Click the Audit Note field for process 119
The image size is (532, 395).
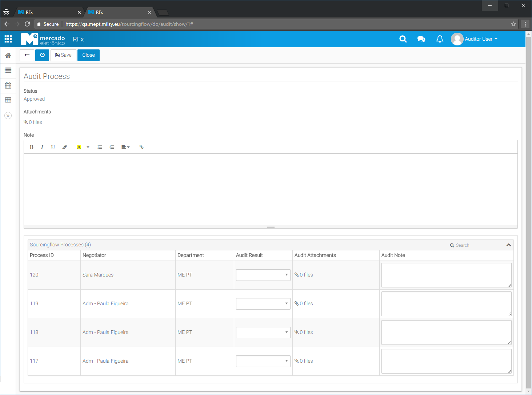[446, 304]
